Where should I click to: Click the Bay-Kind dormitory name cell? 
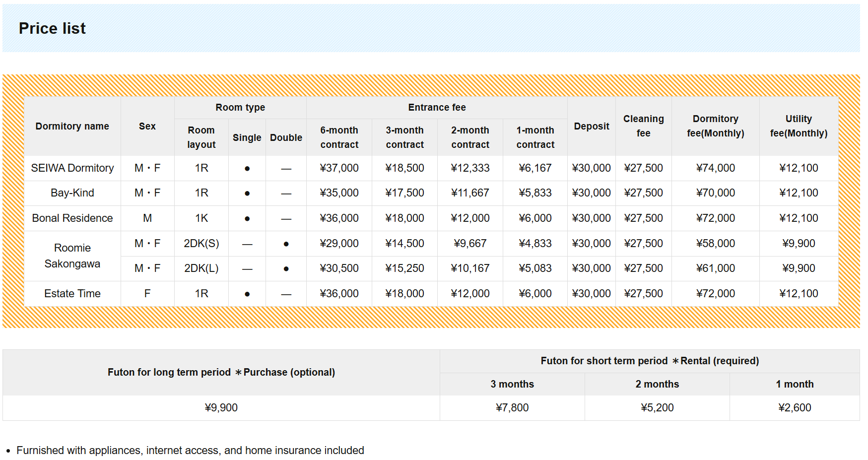(x=72, y=193)
